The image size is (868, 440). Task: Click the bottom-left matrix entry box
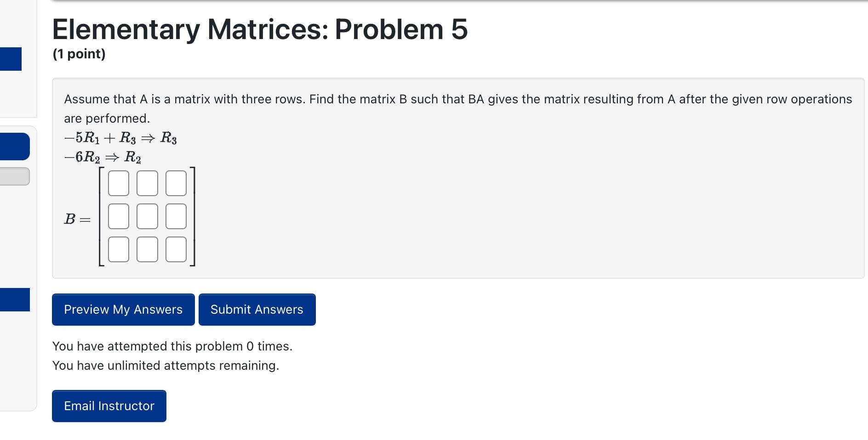[118, 249]
